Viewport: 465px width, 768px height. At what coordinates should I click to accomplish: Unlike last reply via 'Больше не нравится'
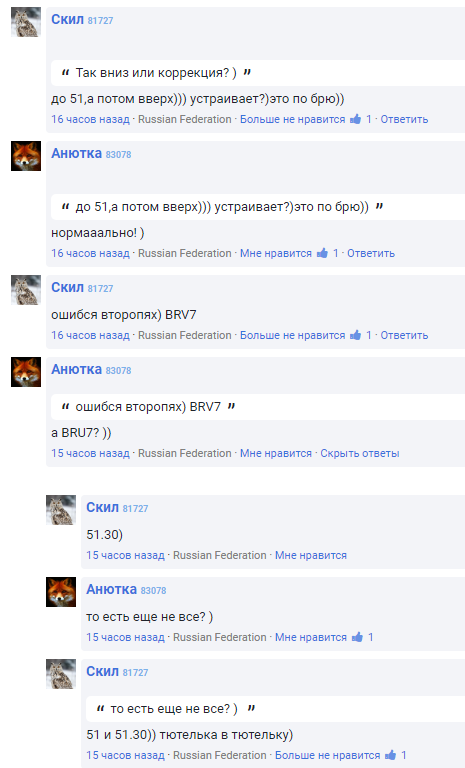point(327,755)
